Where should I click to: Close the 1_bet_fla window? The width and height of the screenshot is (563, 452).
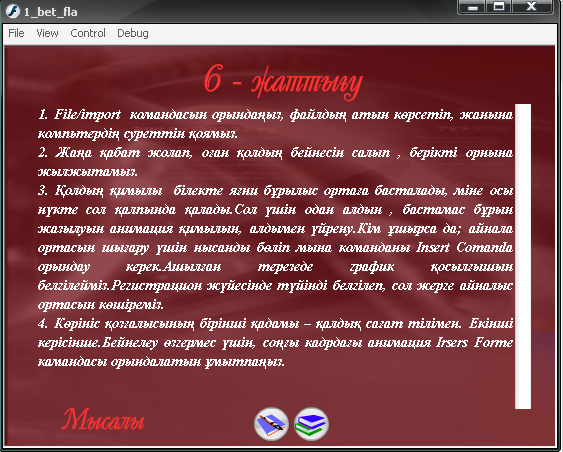tap(532, 7)
